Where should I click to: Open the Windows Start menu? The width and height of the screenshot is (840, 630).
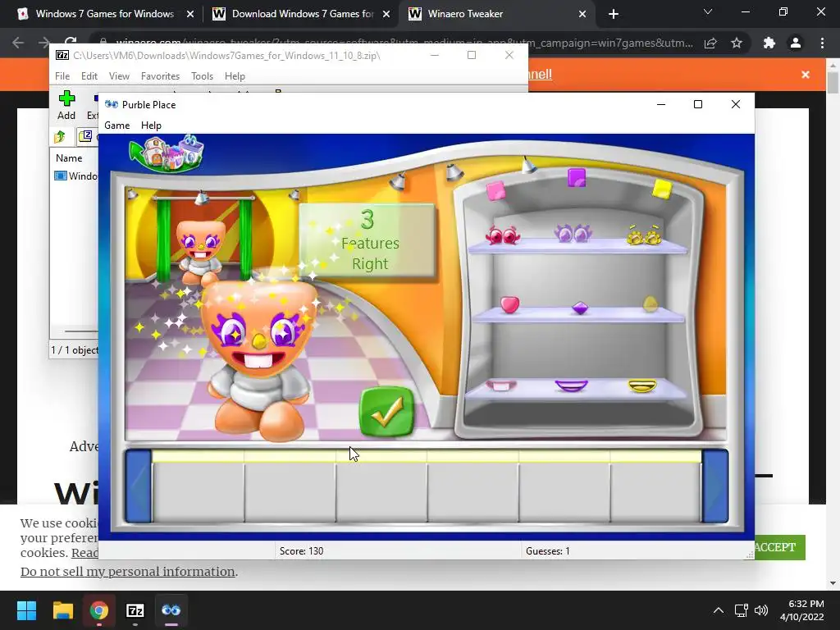[x=26, y=610]
